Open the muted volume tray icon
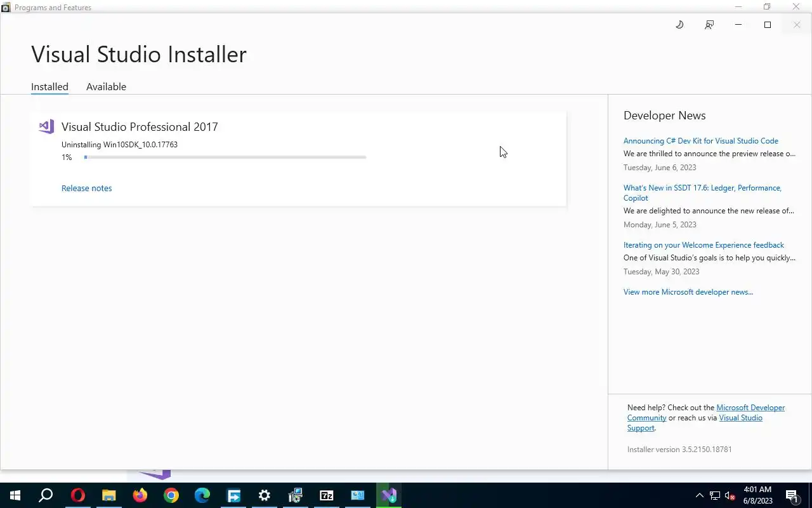 [730, 495]
